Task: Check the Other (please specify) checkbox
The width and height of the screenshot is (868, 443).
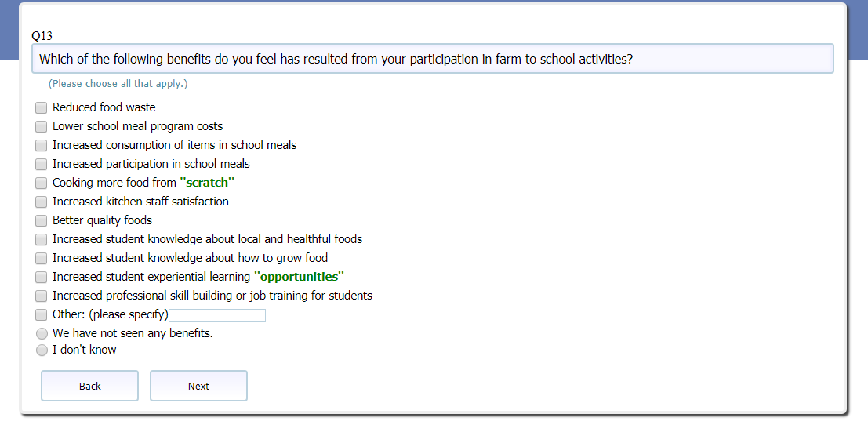Action: pos(42,314)
